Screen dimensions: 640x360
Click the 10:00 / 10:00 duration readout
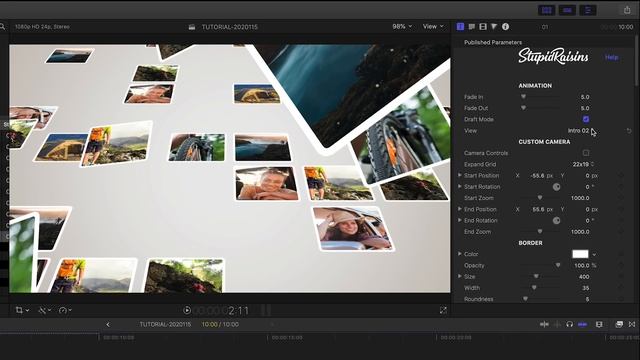coord(220,324)
